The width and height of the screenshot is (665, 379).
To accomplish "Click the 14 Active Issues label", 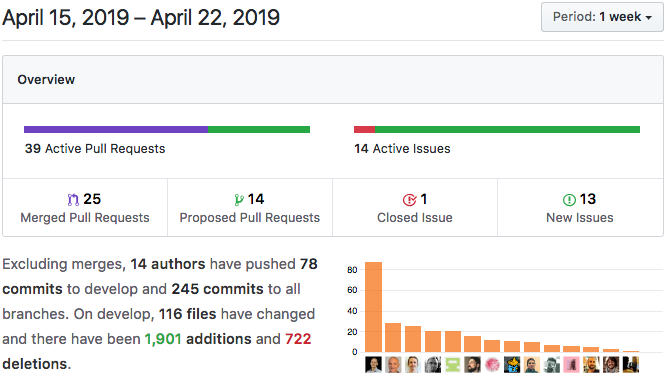I will click(402, 148).
